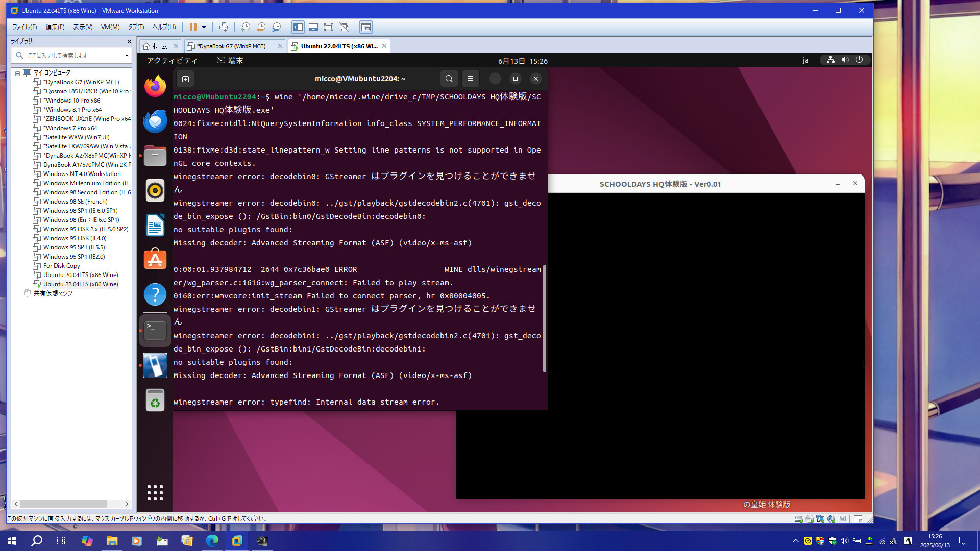The width and height of the screenshot is (980, 551).
Task: Collapse the マイ コンピュータ tree node
Action: pyautogui.click(x=17, y=73)
